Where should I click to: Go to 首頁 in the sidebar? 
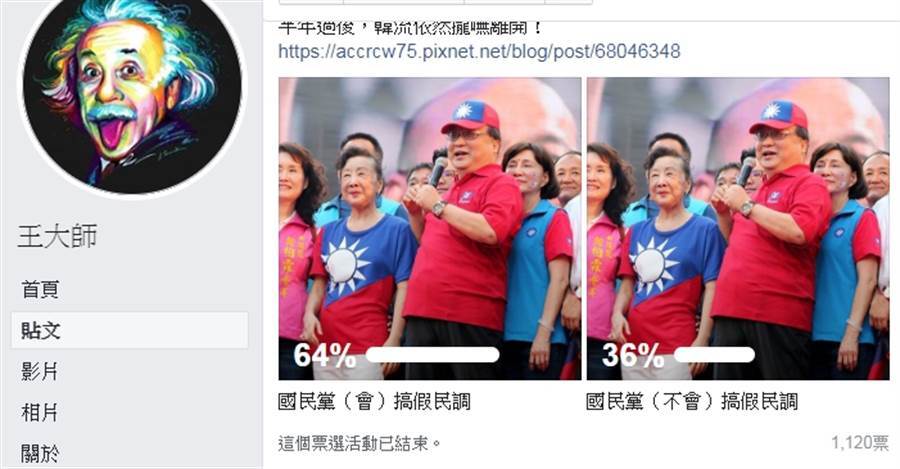tap(40, 289)
